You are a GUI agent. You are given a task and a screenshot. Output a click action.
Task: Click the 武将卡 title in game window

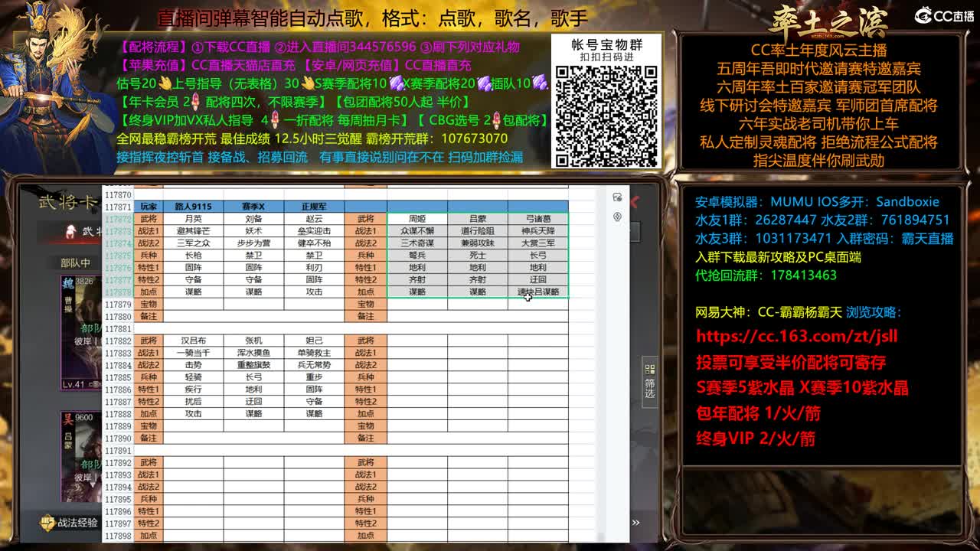coord(69,202)
